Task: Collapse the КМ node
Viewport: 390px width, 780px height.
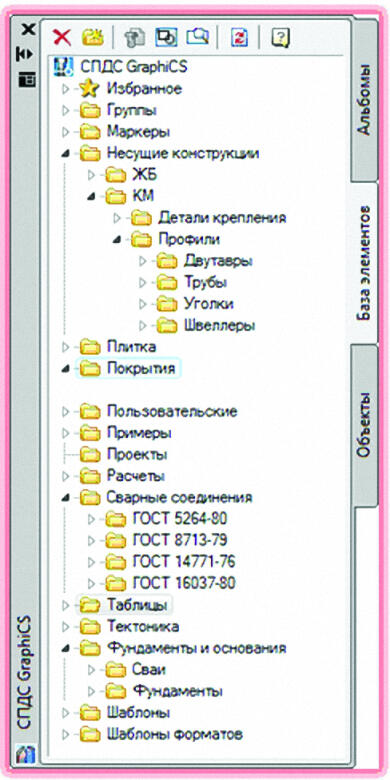Action: (91, 197)
